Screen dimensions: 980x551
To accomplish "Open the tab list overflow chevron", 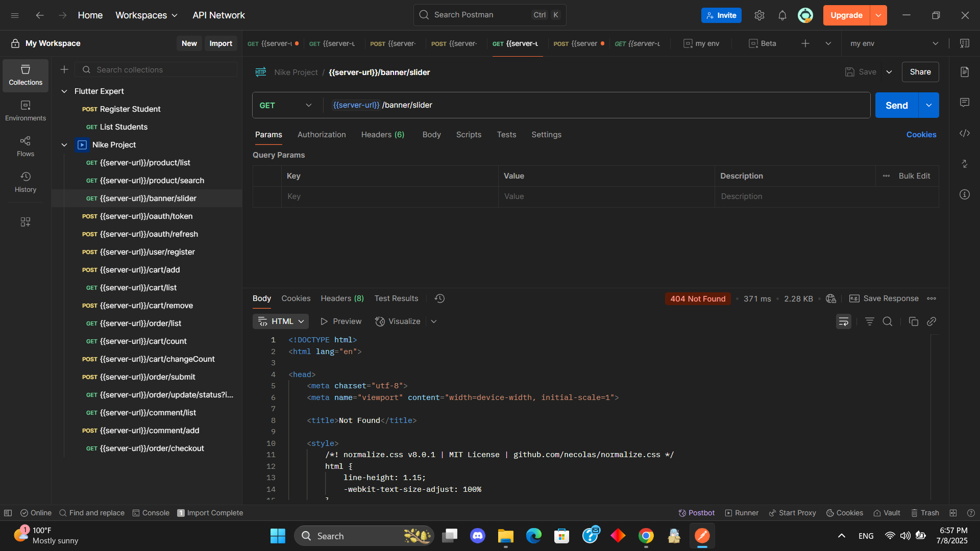I will point(828,43).
